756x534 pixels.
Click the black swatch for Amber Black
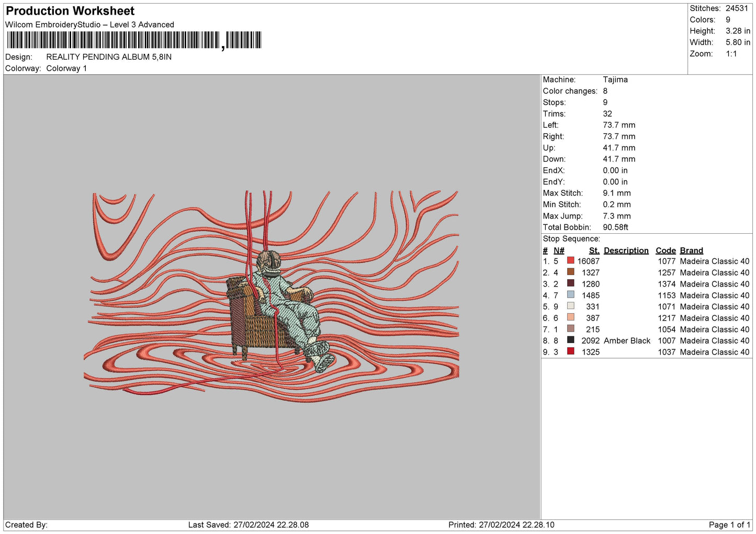tap(570, 340)
